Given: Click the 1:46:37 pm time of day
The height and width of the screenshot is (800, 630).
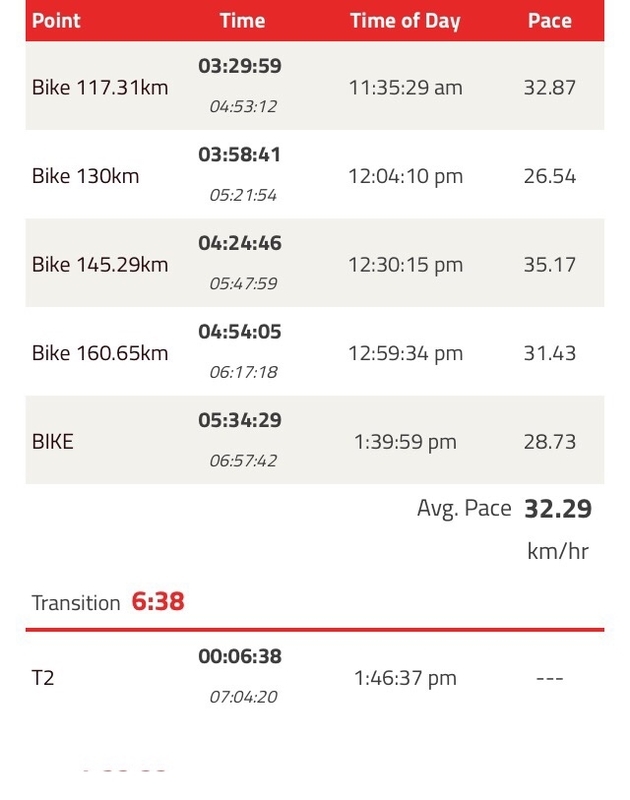Looking at the screenshot, I should pos(406,679).
